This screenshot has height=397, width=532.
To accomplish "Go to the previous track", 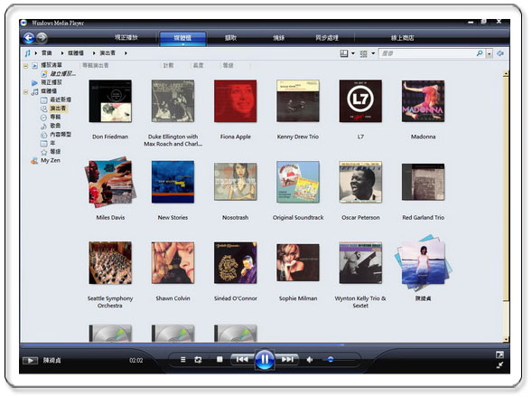I will click(x=242, y=359).
